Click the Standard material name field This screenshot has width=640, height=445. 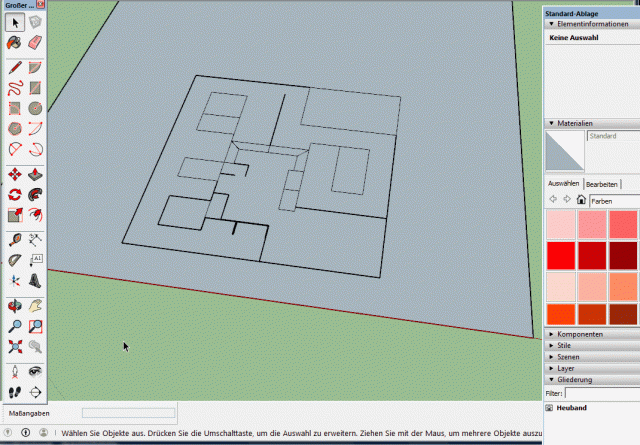tap(613, 136)
